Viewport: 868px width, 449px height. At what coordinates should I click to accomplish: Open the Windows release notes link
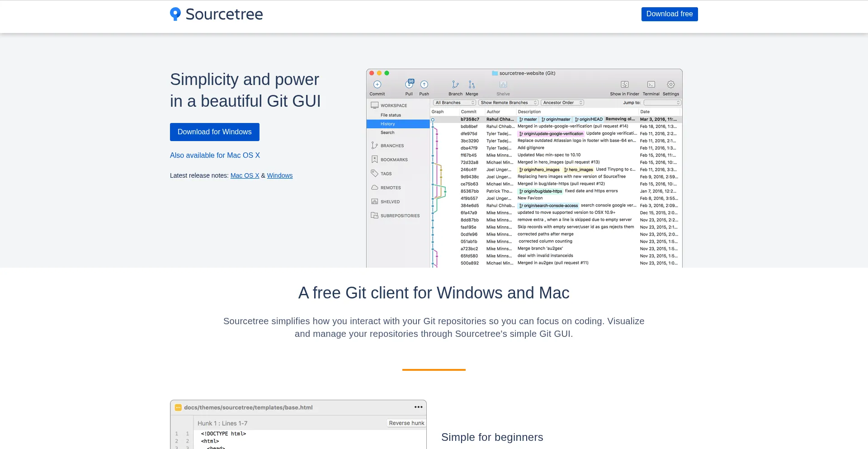(280, 175)
